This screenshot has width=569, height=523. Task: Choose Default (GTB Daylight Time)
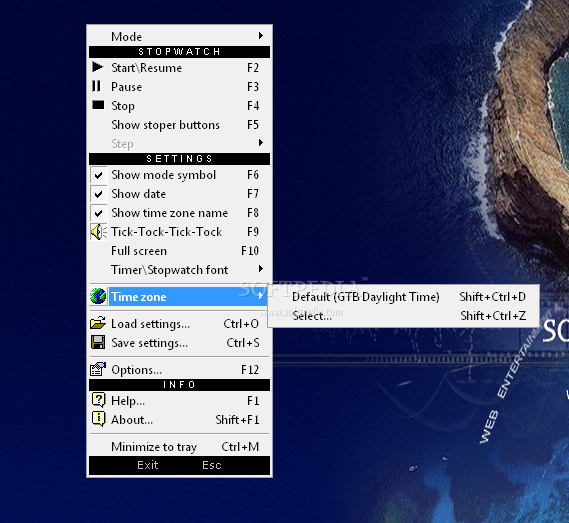click(403, 297)
